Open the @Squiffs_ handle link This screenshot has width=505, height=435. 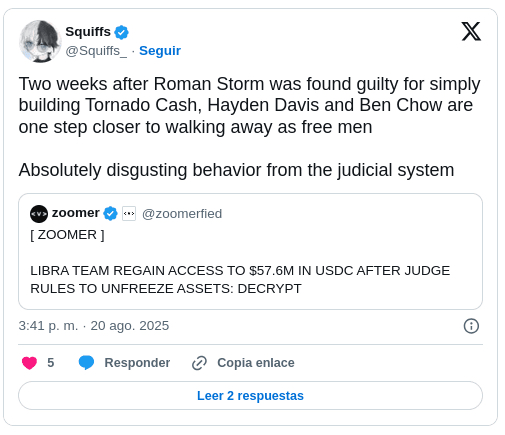pos(96,51)
